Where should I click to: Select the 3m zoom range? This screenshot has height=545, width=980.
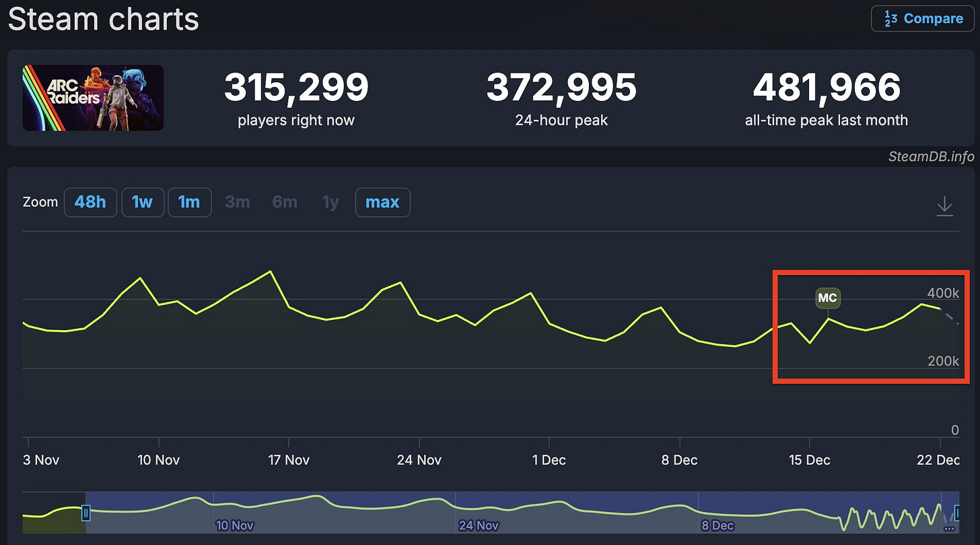click(238, 202)
